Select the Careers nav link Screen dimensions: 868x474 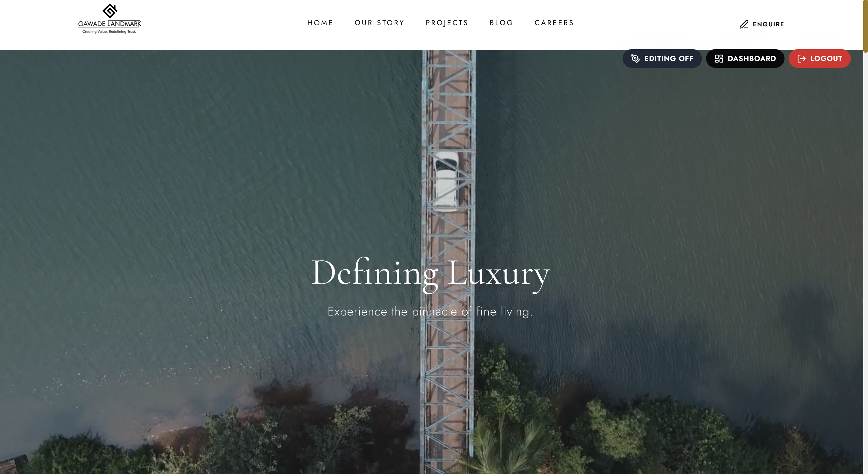click(x=554, y=23)
